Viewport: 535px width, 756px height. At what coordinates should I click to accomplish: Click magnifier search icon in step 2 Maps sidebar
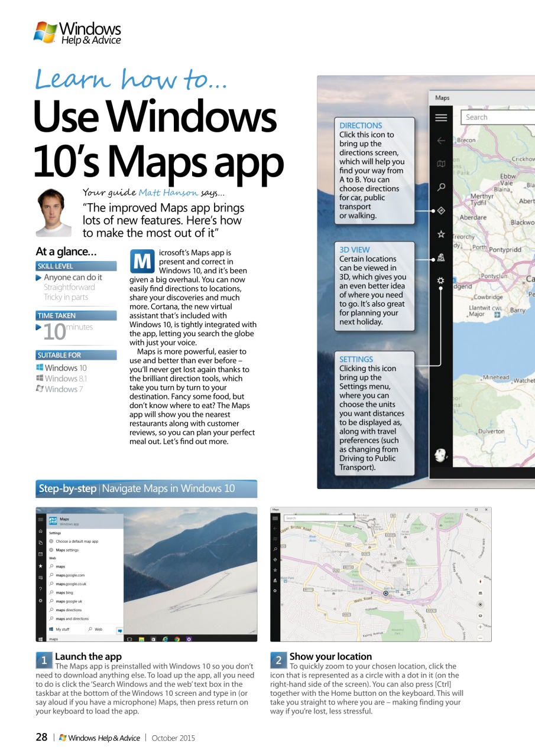click(275, 549)
